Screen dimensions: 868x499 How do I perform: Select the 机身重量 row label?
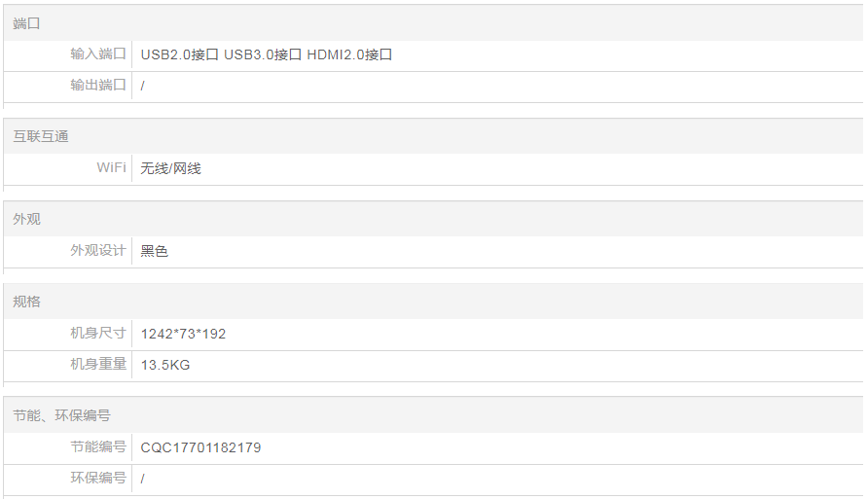pos(98,365)
